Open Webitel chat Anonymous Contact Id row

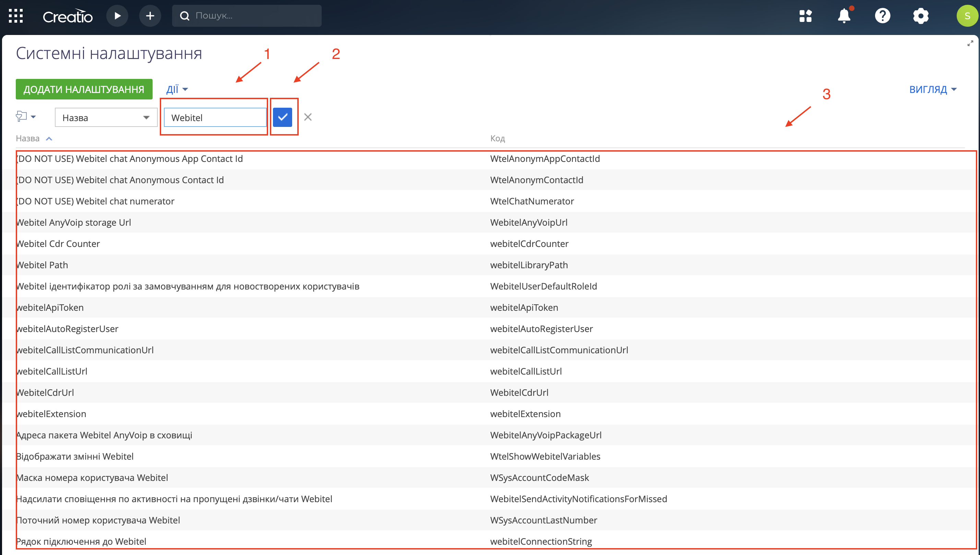[120, 180]
